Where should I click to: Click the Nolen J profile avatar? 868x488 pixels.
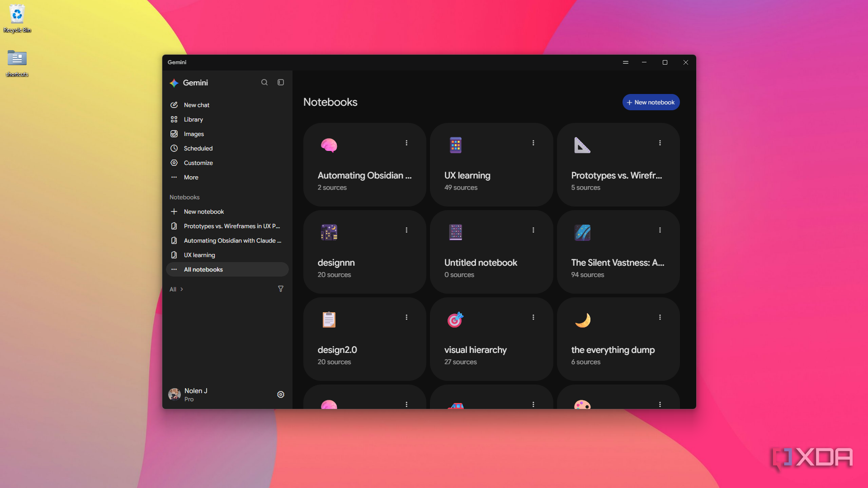[175, 394]
